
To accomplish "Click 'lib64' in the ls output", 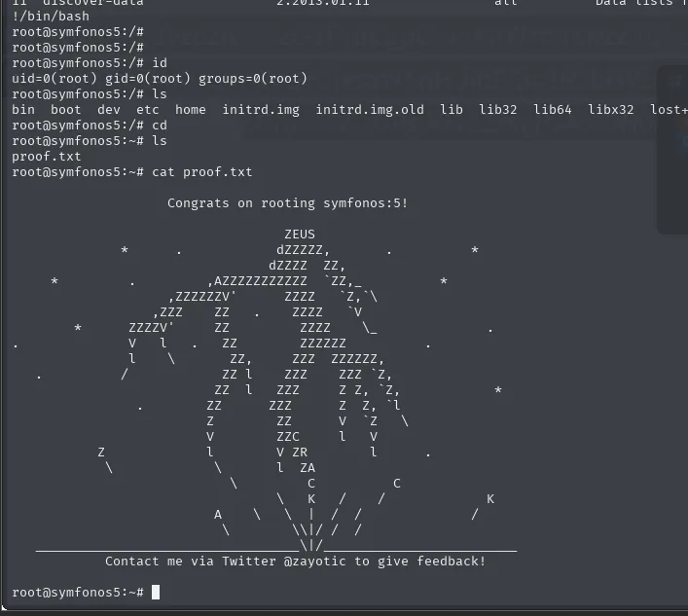I will tap(553, 110).
